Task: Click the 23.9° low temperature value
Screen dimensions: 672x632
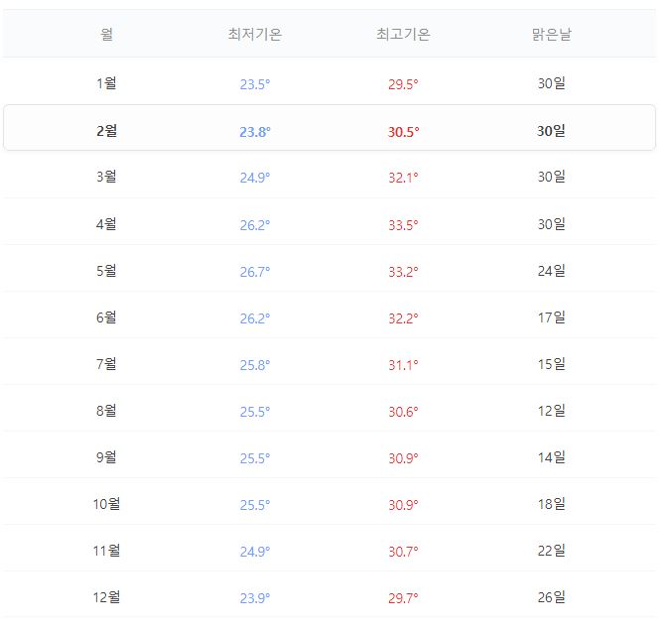Action: [255, 598]
